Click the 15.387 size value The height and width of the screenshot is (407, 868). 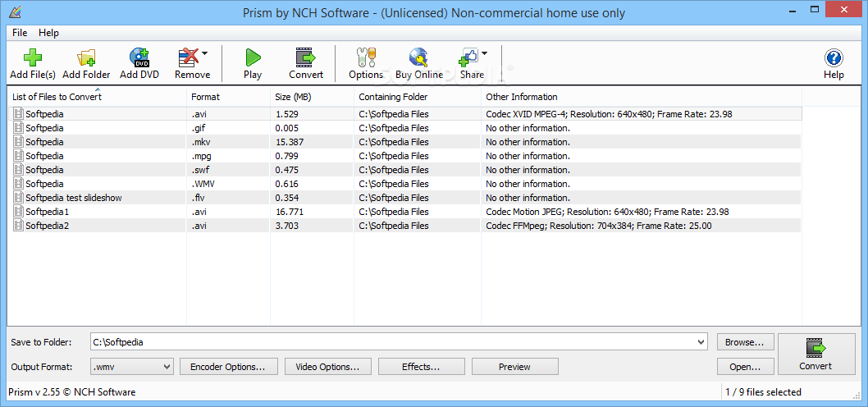[290, 142]
